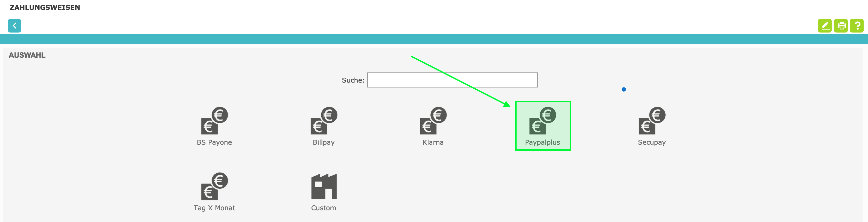
Task: Click the Paypalplus text label
Action: click(x=543, y=142)
